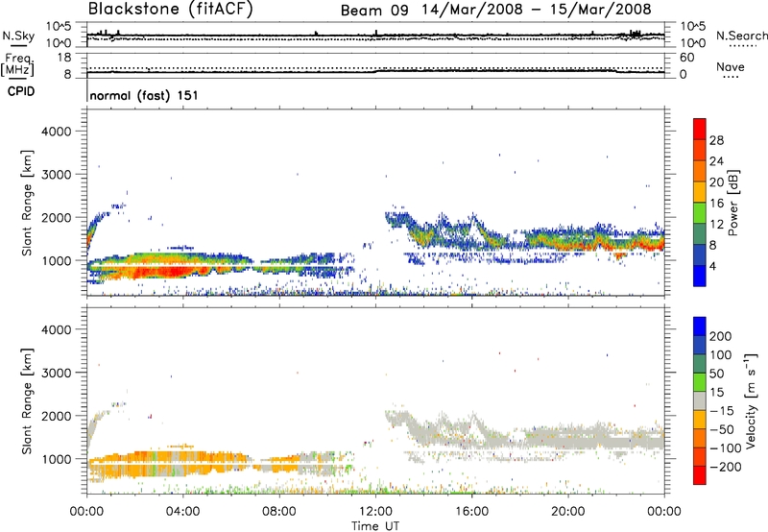This screenshot has height=532, width=768.
Task: Click the date range 14/Mar/2008 - 15/Mar/2008
Action: (537, 10)
